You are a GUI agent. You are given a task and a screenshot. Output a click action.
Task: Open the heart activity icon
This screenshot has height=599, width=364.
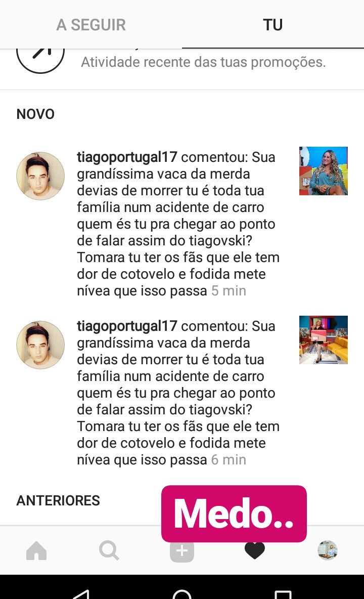(254, 551)
